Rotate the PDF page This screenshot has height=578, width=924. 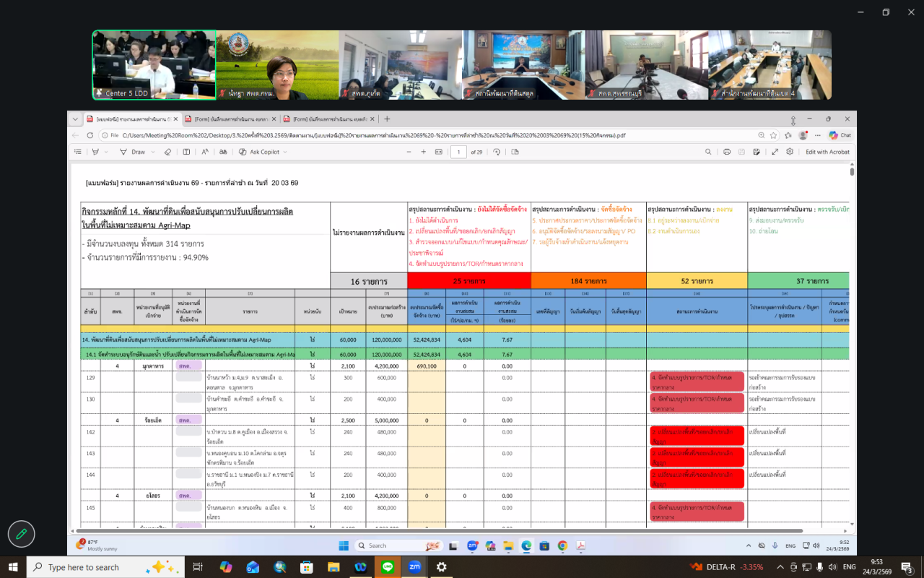497,152
